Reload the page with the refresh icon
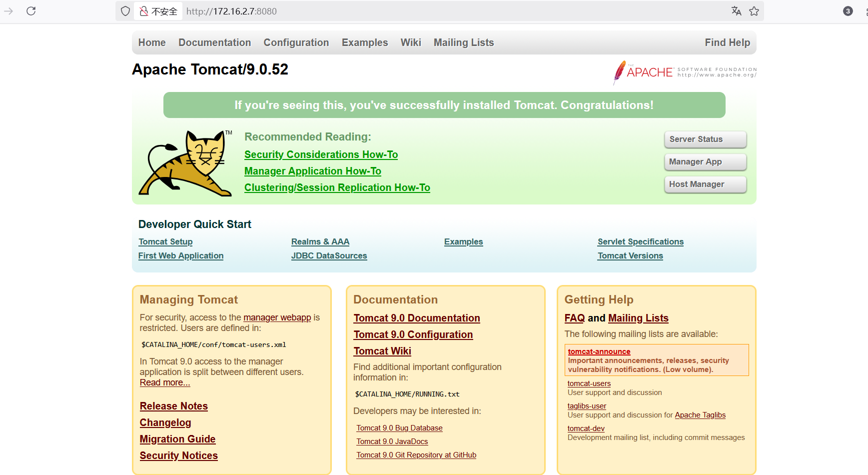This screenshot has width=868, height=475. pyautogui.click(x=31, y=11)
